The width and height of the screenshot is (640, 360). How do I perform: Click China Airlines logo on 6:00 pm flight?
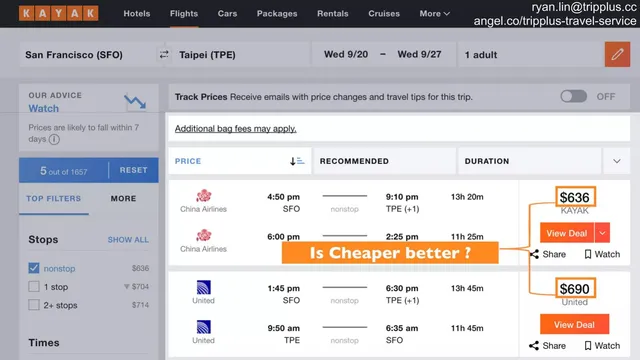204,236
